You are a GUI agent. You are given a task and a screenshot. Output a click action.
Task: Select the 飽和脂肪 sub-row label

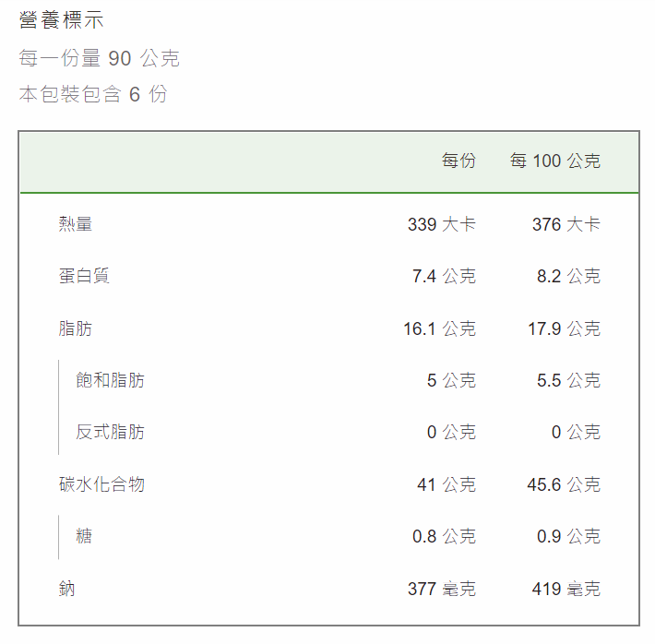coord(111,380)
